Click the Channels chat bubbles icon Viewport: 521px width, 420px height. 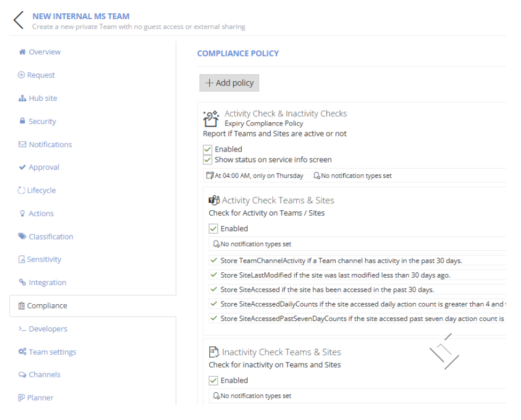pos(22,375)
